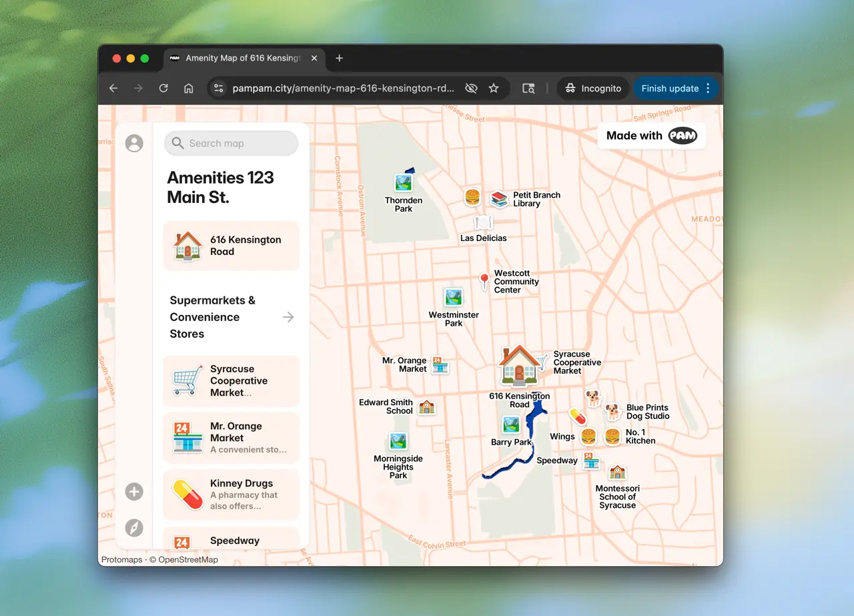This screenshot has width=854, height=616.
Task: Open the browser three-dot menu
Action: [707, 87]
